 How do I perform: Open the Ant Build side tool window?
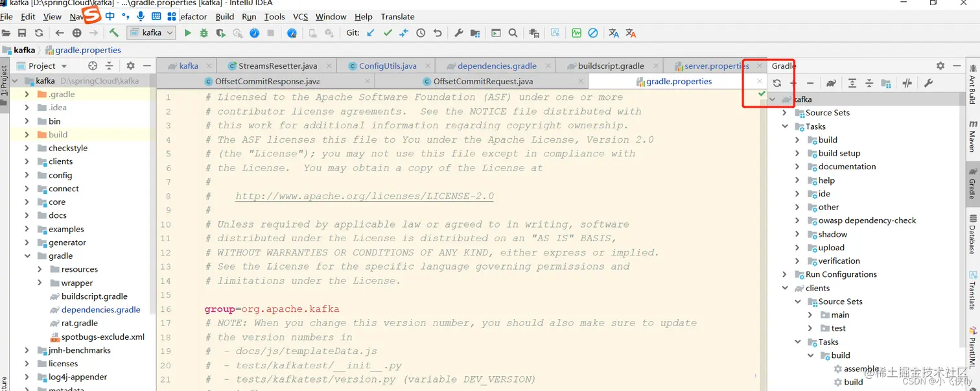973,84
